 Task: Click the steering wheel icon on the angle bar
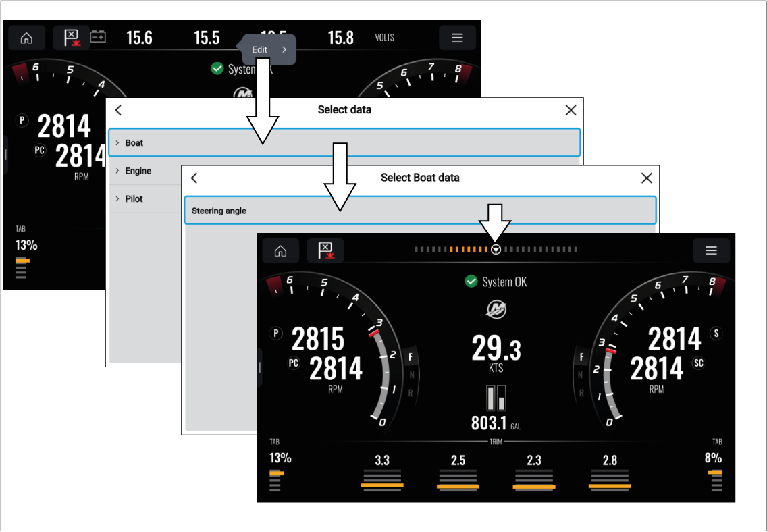[x=496, y=249]
